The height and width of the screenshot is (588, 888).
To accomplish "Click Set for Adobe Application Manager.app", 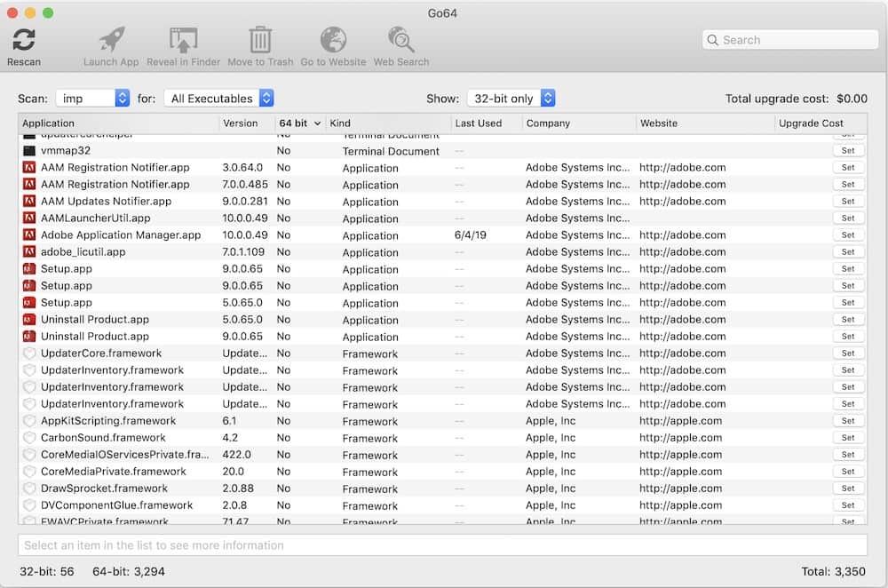I will tap(848, 235).
